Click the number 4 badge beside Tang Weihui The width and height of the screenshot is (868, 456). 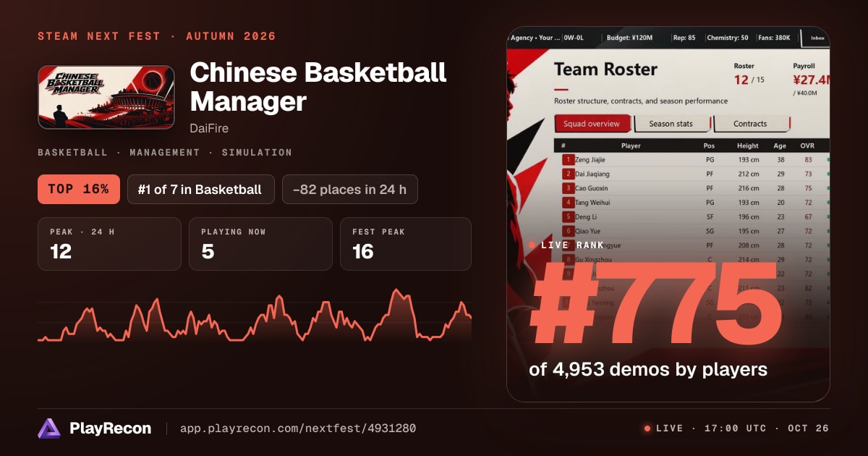(568, 203)
